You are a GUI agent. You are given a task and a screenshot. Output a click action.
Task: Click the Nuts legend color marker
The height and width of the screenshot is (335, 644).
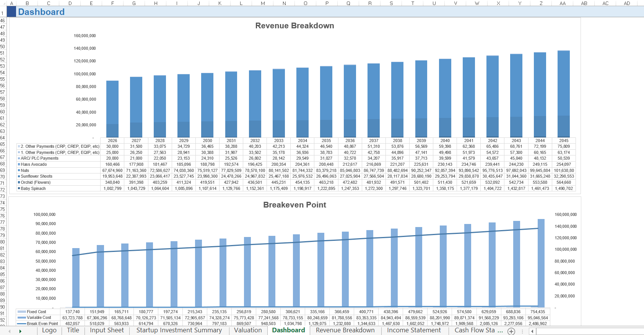(19, 170)
